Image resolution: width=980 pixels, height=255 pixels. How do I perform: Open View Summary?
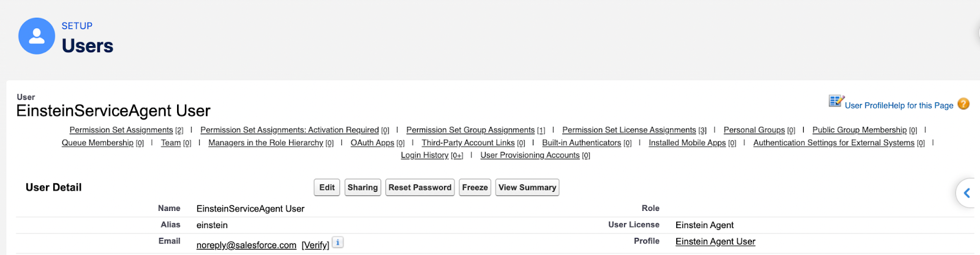point(527,188)
